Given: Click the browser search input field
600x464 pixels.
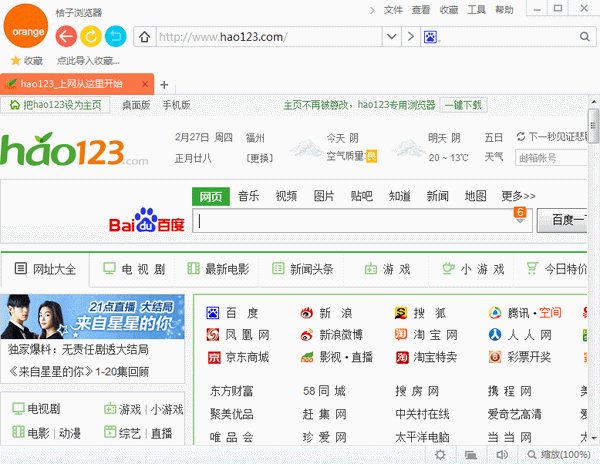Looking at the screenshot, I should [x=509, y=37].
